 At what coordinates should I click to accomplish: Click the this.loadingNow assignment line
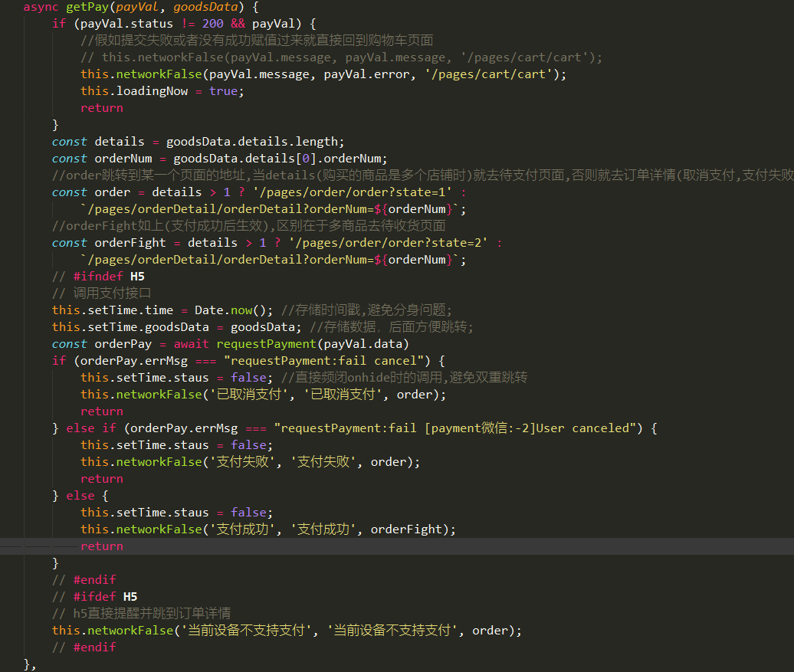click(162, 91)
